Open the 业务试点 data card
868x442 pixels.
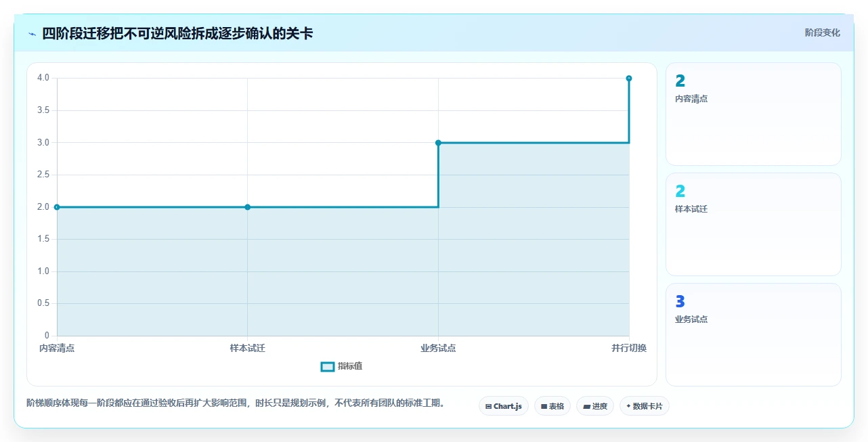coord(754,334)
